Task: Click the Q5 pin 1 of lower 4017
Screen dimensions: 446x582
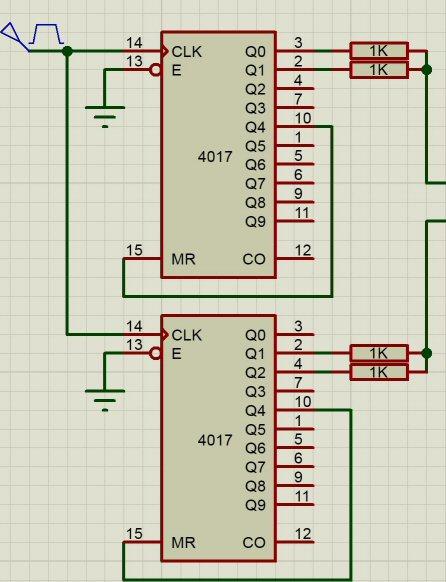Action: (295, 429)
